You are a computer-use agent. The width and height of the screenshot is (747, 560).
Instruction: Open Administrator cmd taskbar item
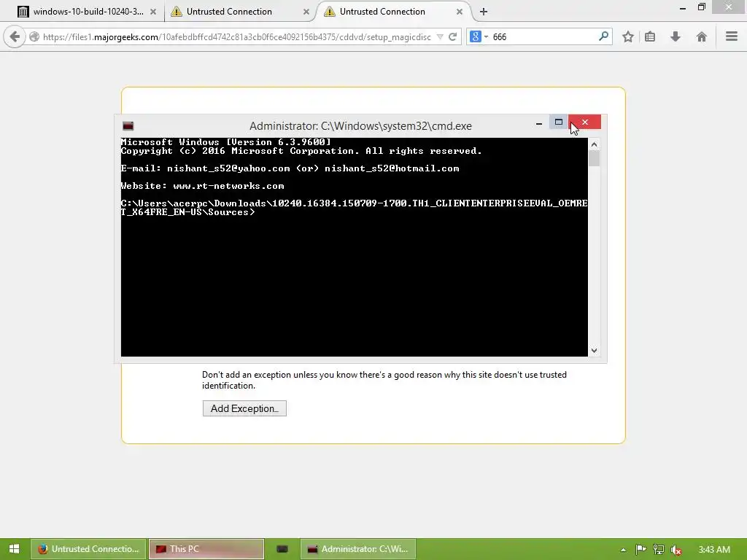(x=358, y=549)
